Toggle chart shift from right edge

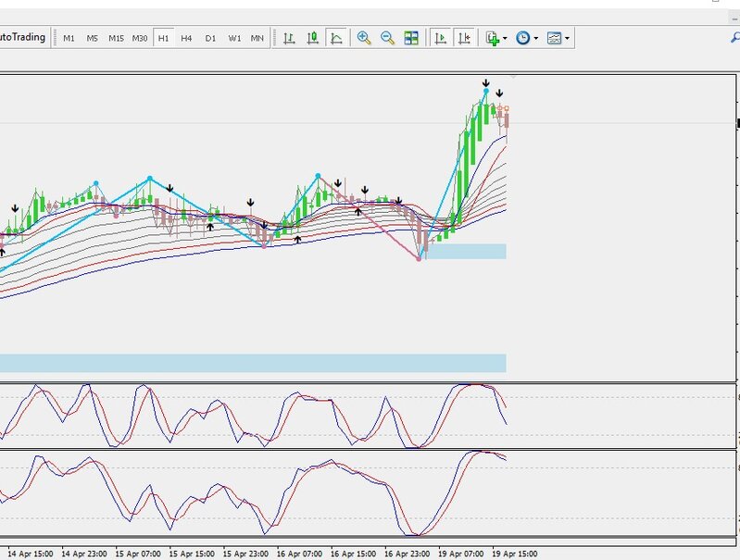[464, 38]
